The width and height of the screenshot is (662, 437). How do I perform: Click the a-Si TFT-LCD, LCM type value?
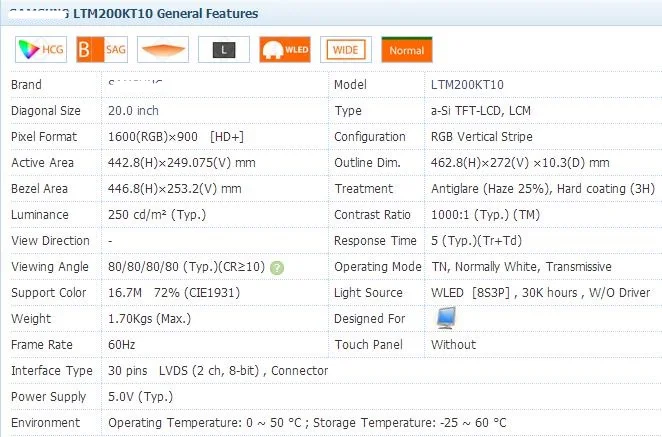pyautogui.click(x=481, y=111)
